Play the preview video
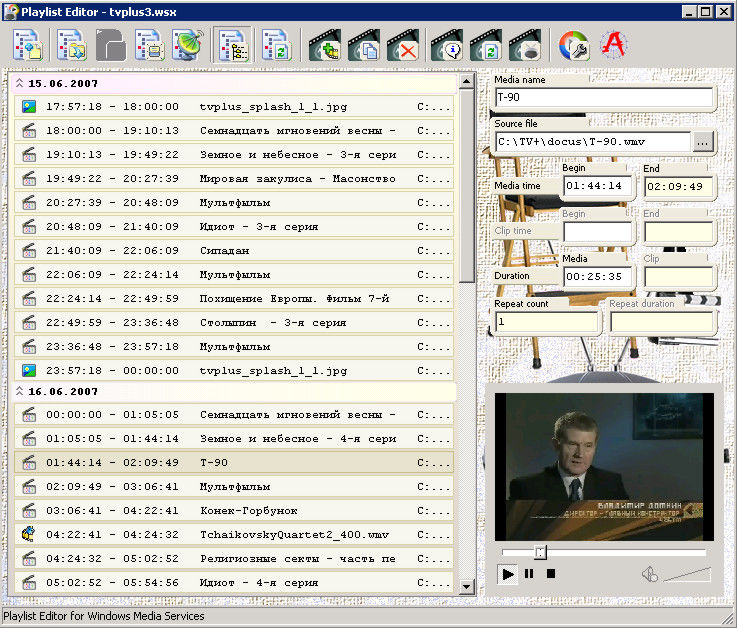The width and height of the screenshot is (737, 628). (x=508, y=574)
